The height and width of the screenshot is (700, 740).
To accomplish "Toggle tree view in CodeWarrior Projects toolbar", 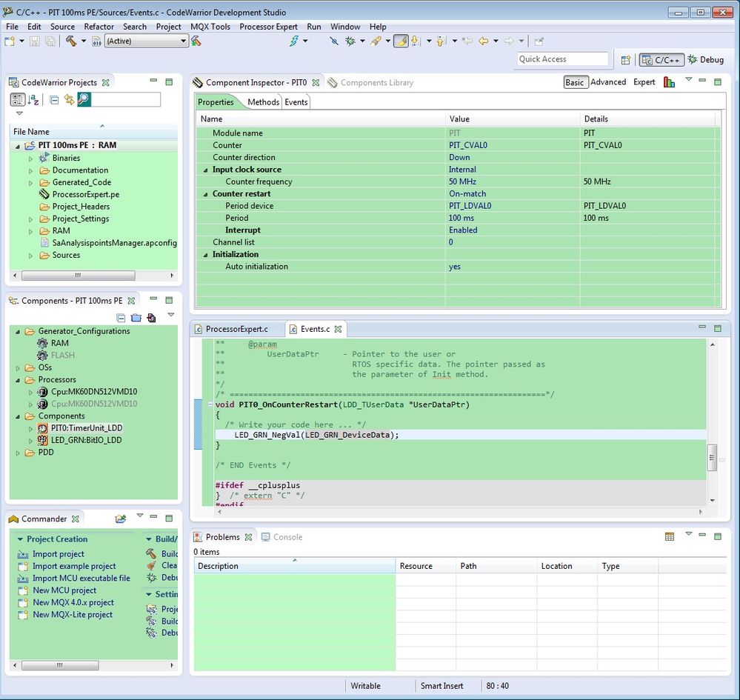I will (18, 99).
